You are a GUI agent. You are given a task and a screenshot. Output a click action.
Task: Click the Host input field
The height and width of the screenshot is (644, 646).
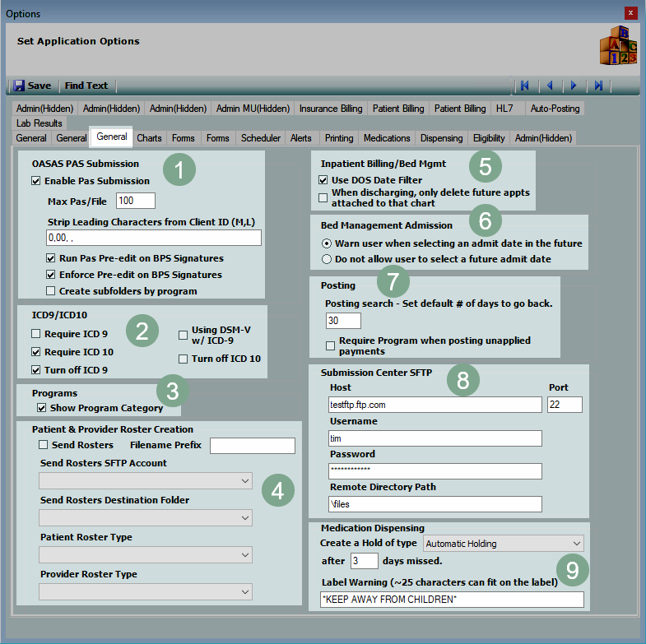point(435,405)
